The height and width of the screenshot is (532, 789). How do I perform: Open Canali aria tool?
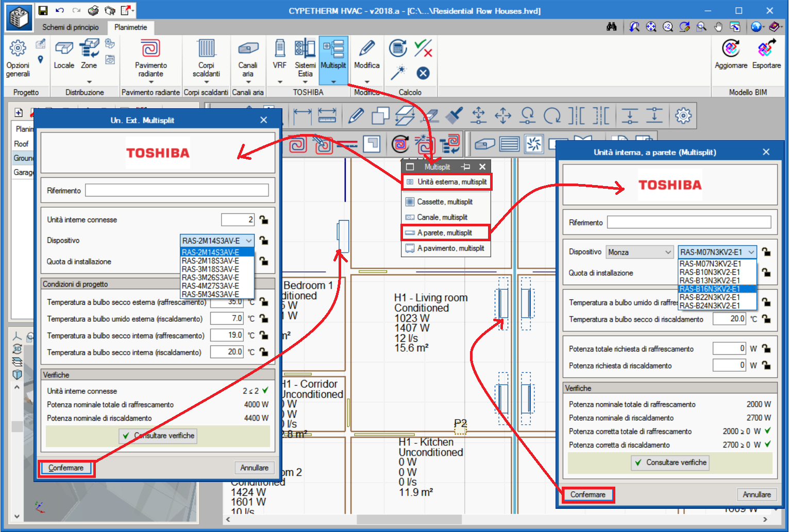pos(248,58)
